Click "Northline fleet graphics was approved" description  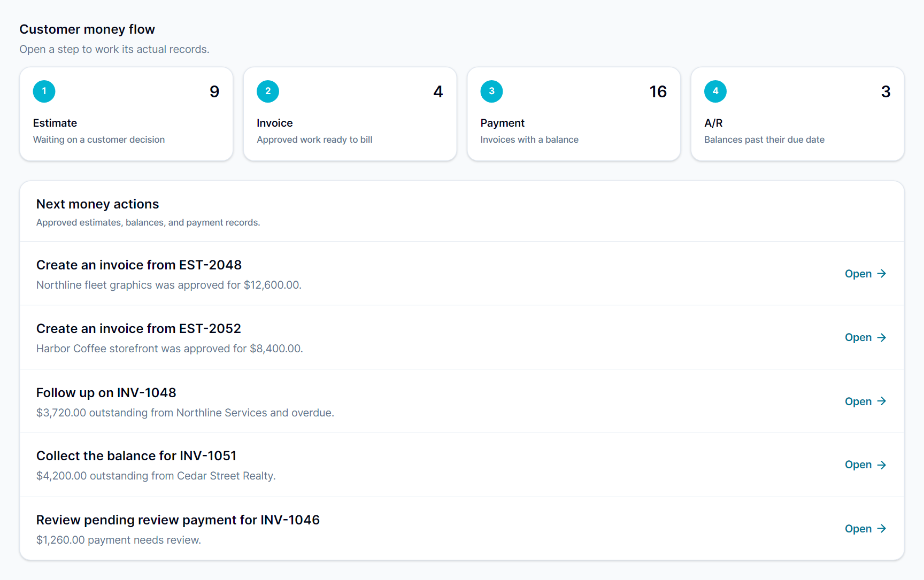click(169, 285)
